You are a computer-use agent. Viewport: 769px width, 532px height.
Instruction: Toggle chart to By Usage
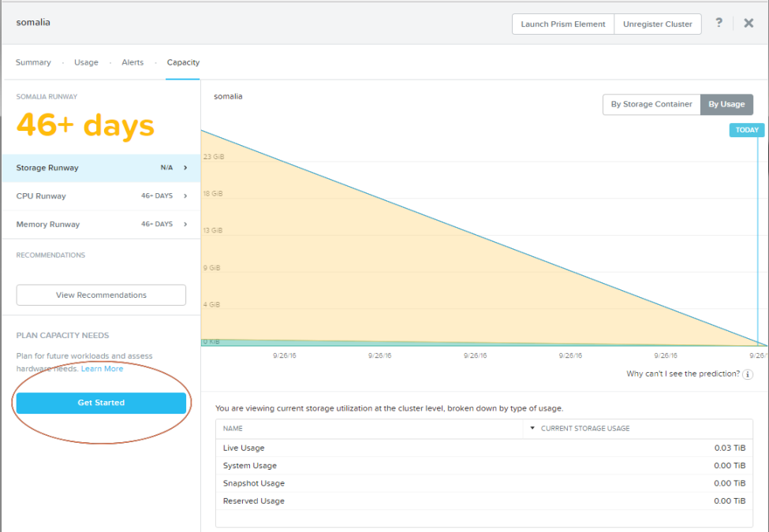click(726, 104)
